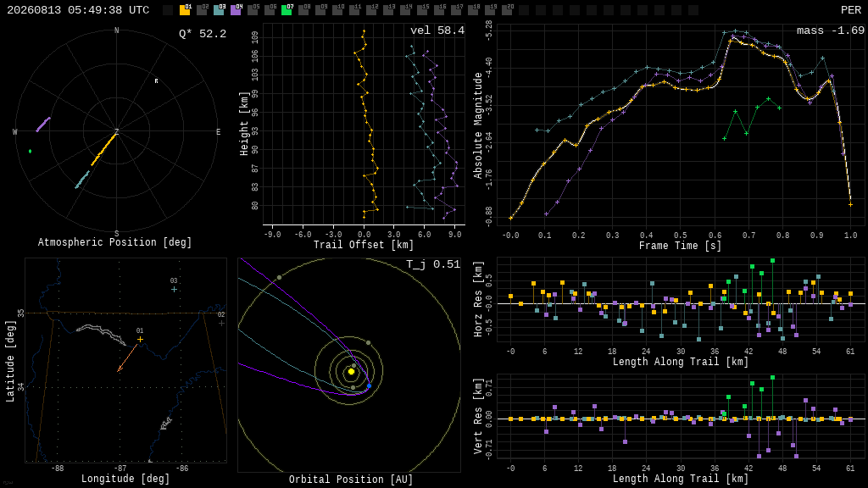Screen dimensions: 868x488
Task: Click the Q* 52.2 readout
Action: click(x=203, y=34)
